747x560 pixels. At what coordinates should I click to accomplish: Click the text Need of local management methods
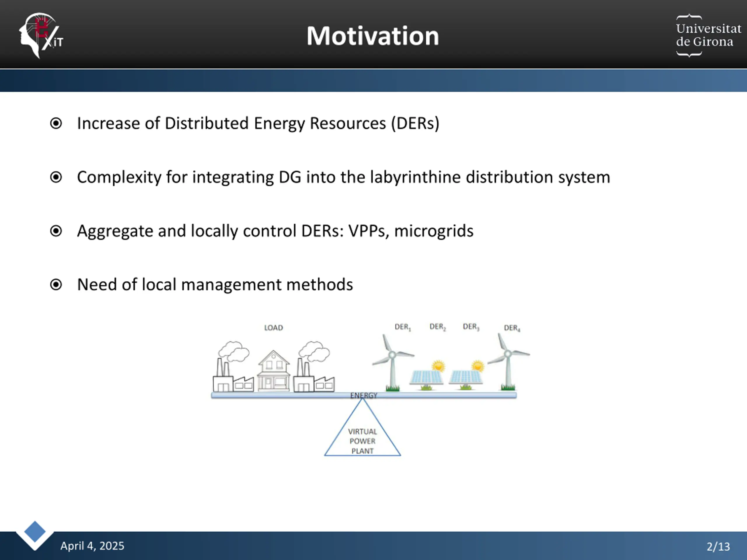(215, 285)
